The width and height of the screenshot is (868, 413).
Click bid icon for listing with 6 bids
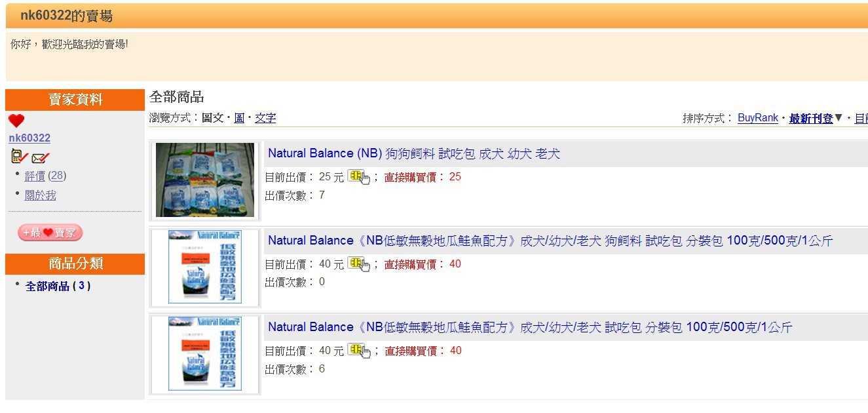click(x=359, y=351)
